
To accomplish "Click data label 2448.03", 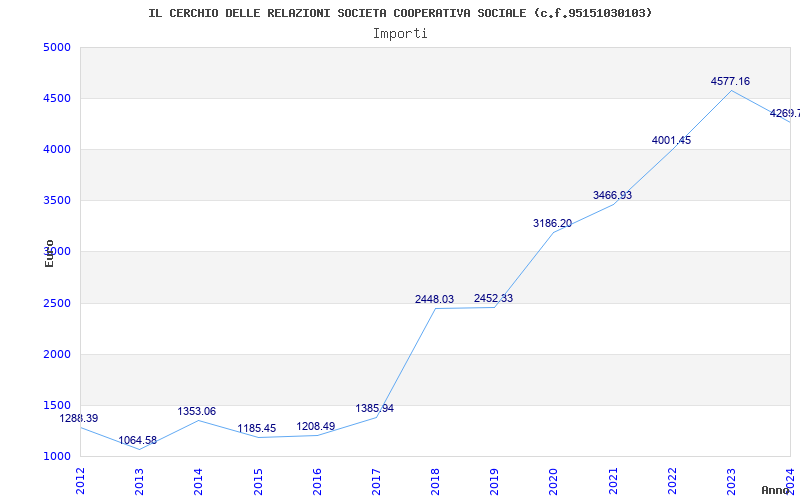I will point(434,299).
